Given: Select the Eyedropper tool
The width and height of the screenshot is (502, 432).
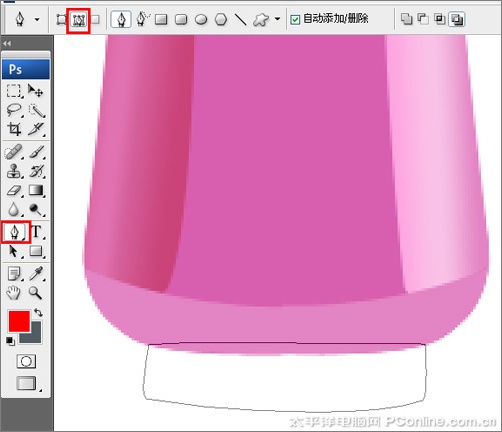Looking at the screenshot, I should pyautogui.click(x=36, y=273).
